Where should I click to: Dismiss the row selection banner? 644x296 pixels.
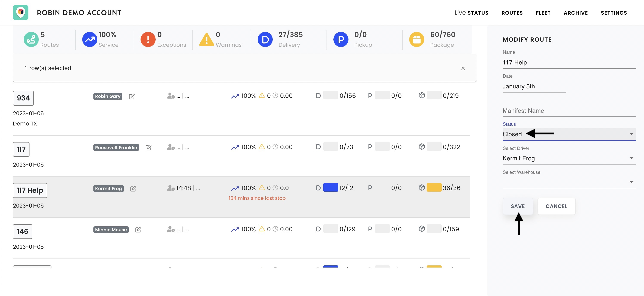click(x=463, y=68)
